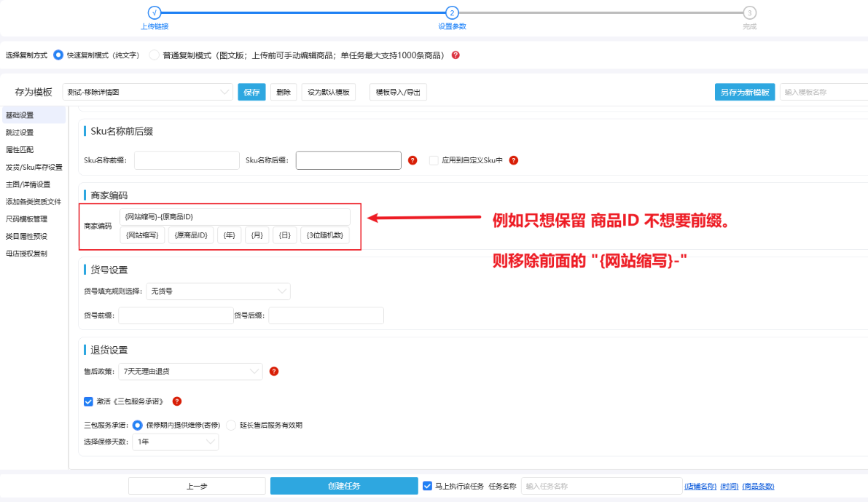Screen dimensions: 868x502
Task: Click help icon beside copy mode options
Action: (x=455, y=55)
